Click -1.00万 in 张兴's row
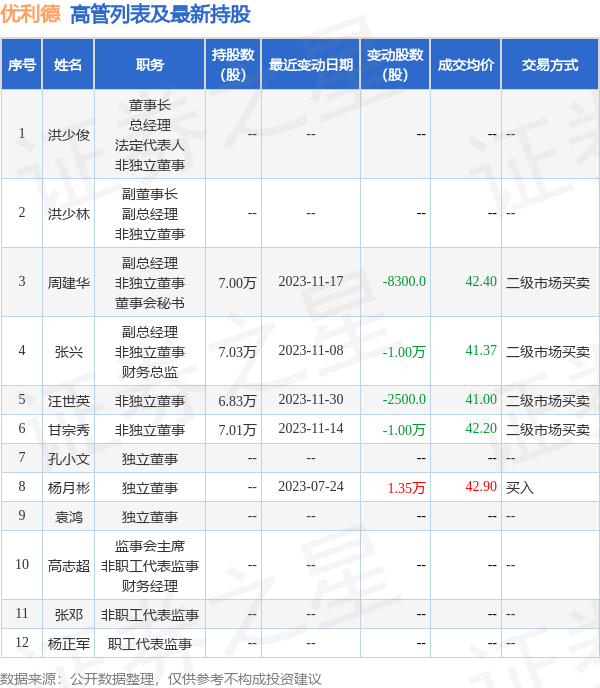 tap(404, 352)
